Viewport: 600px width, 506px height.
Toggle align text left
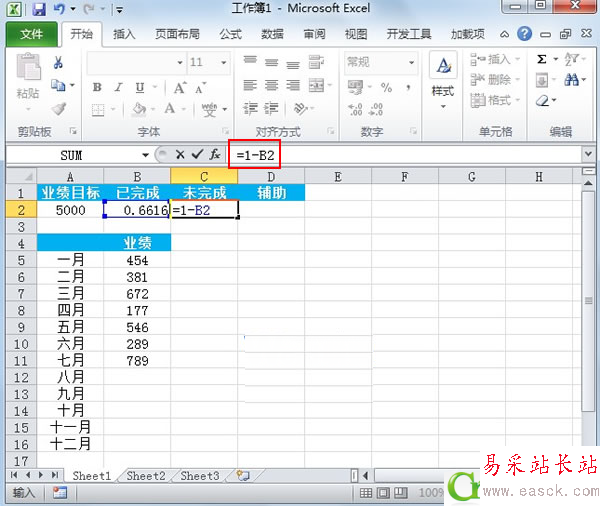pyautogui.click(x=250, y=85)
